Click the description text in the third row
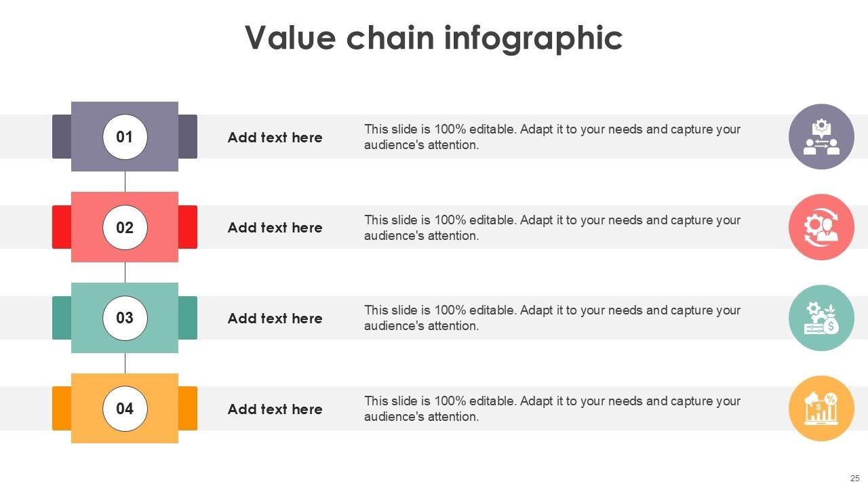The width and height of the screenshot is (868, 488). pyautogui.click(x=552, y=318)
